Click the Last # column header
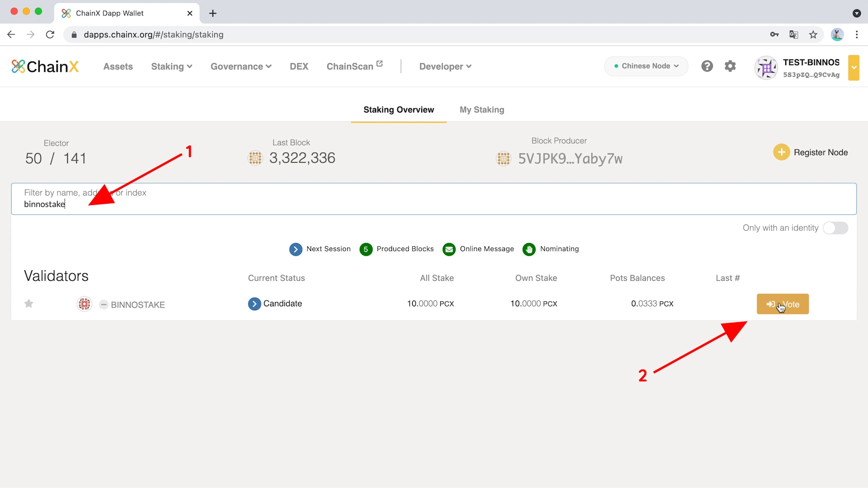The image size is (868, 488). tap(727, 278)
